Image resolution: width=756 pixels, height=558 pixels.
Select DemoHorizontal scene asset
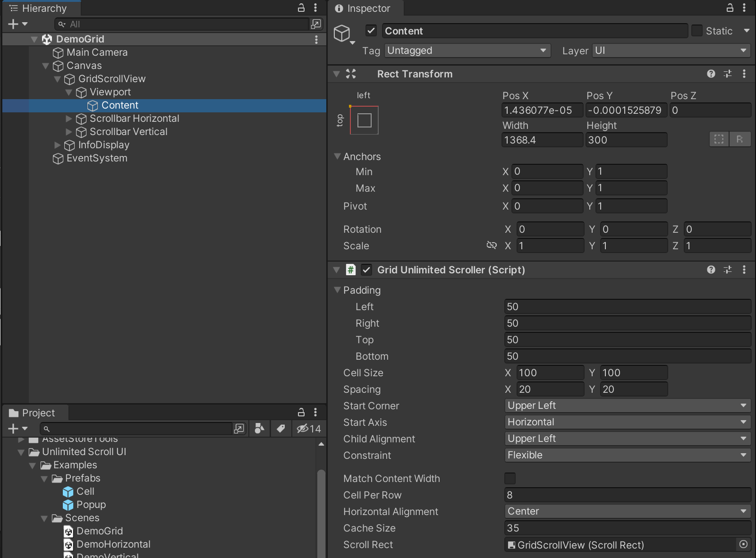[113, 544]
